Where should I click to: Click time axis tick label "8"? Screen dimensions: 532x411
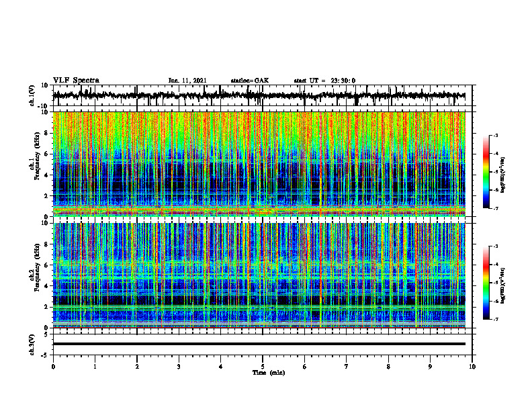pos(388,366)
